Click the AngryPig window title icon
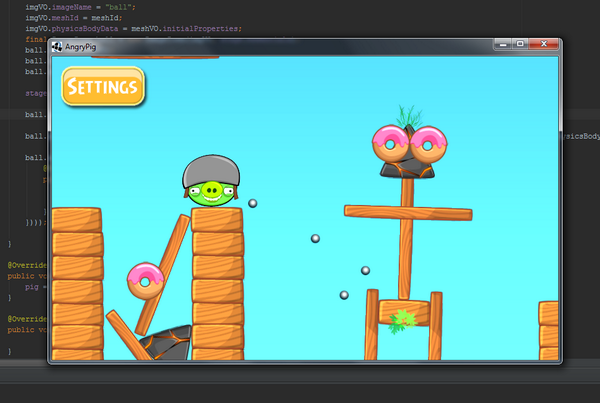Viewport: 600px width, 403px height. [x=57, y=47]
